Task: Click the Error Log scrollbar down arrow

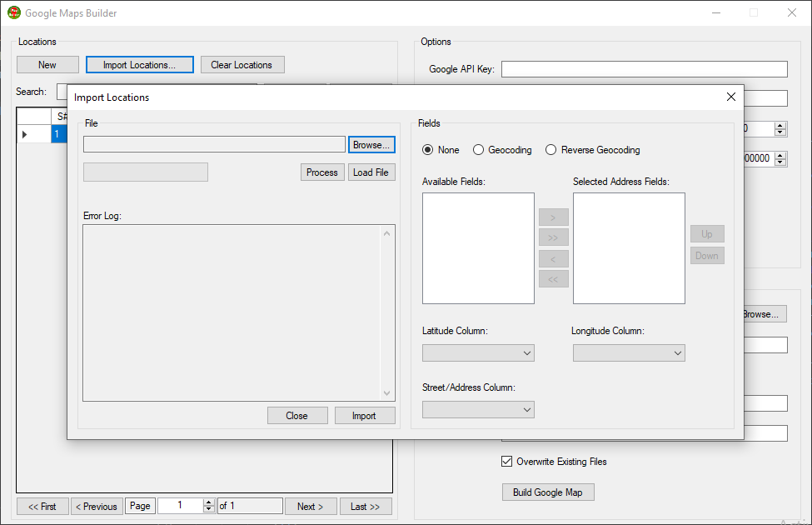Action: 386,394
